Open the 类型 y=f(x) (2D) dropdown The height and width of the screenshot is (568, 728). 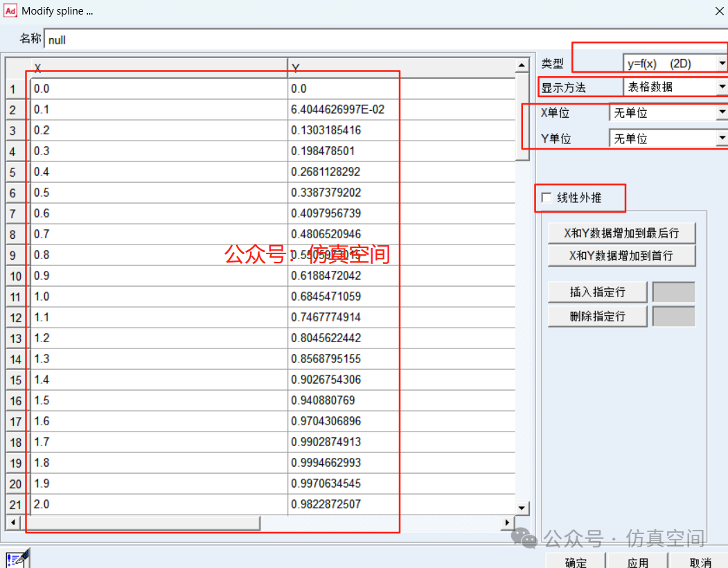tap(722, 64)
